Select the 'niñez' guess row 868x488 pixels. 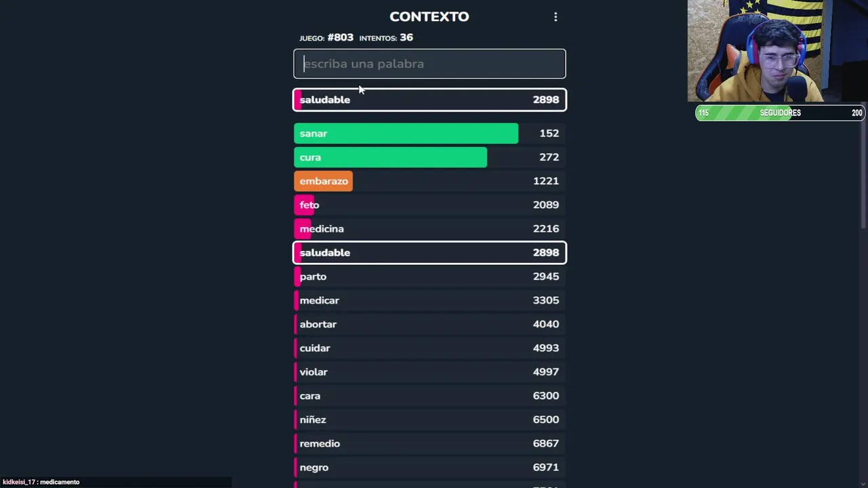(429, 420)
